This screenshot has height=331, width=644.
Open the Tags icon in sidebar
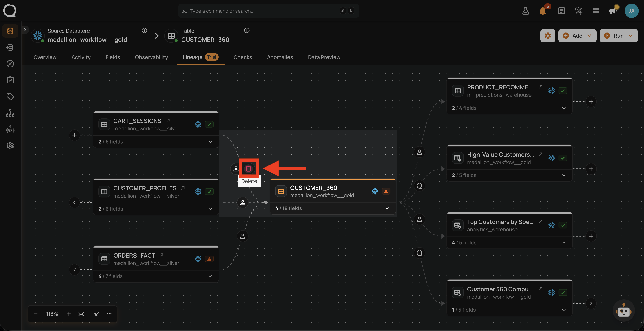pyautogui.click(x=10, y=96)
